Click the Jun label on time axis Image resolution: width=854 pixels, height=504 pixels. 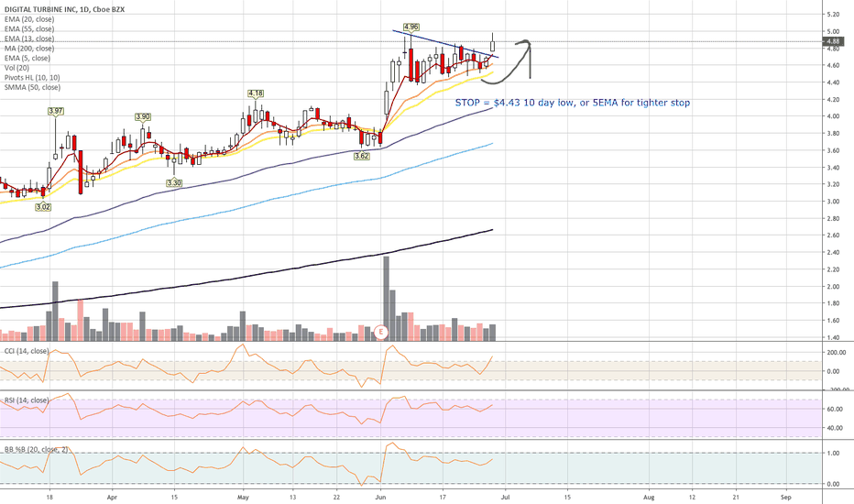pos(380,497)
